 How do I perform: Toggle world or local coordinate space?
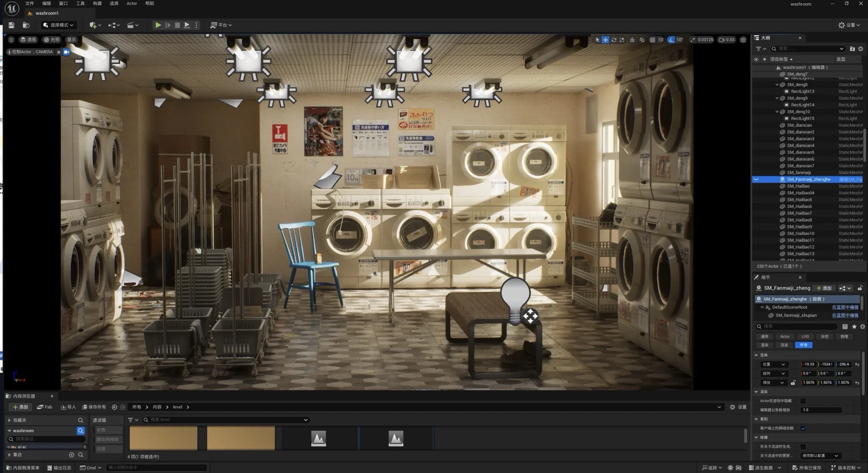pos(632,40)
